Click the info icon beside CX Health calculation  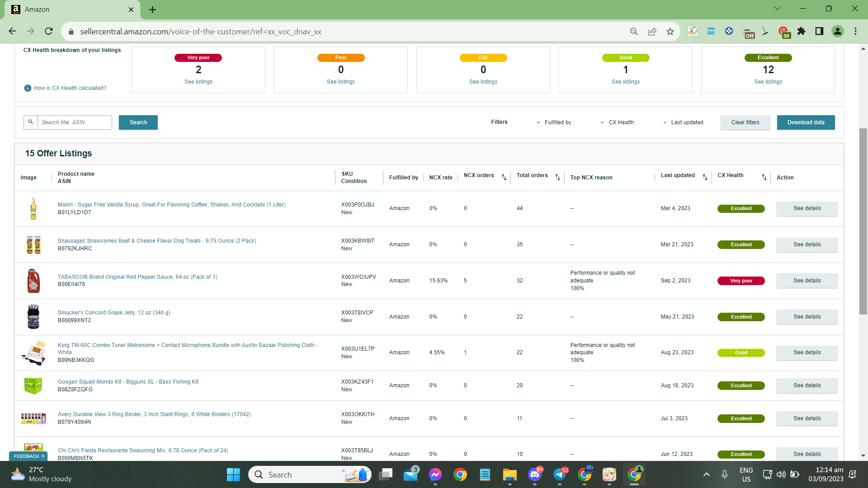tap(28, 88)
